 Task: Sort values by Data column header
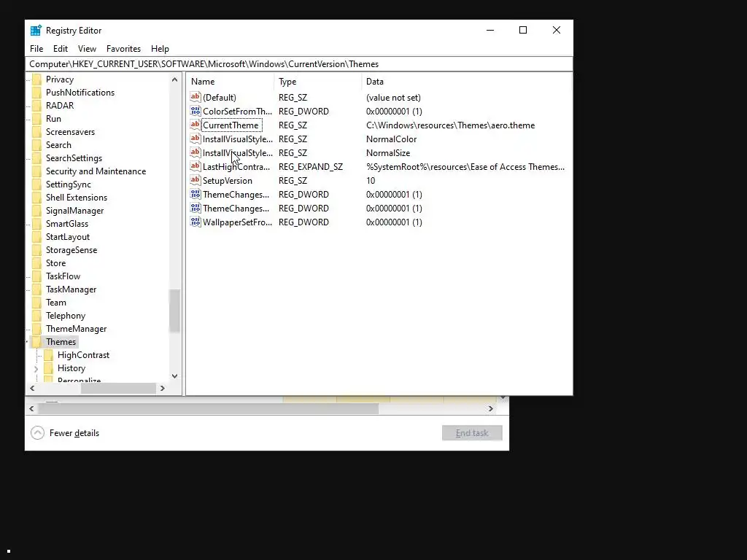(466, 82)
